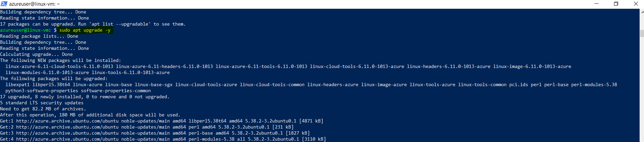Click the title text azureuser@linux-vm: ~
This screenshot has height=142, width=644.
tap(34, 4)
